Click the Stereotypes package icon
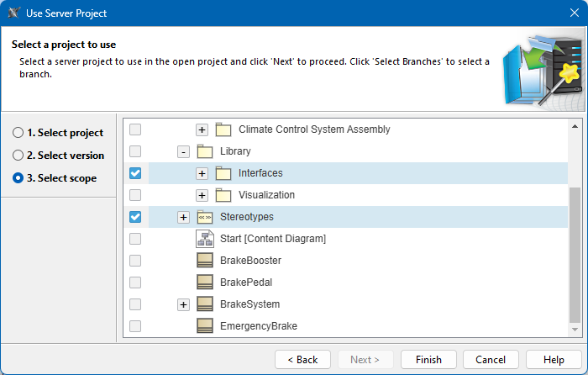The width and height of the screenshot is (588, 375). click(x=205, y=217)
